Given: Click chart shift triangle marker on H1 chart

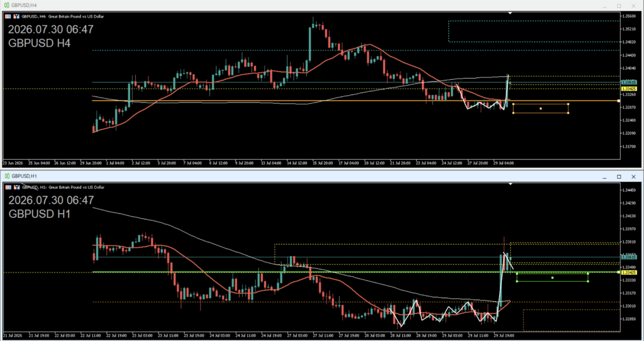Looking at the screenshot, I should click(510, 184).
